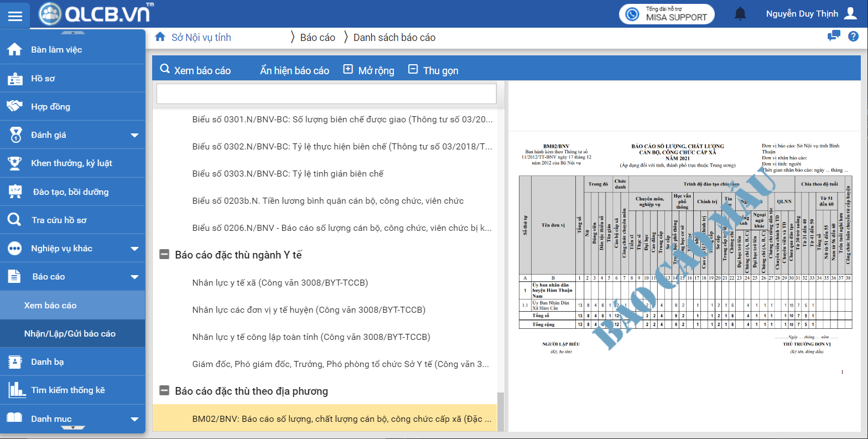Collapse Báo cáo đặc thù theo địa phương group

coord(164,391)
